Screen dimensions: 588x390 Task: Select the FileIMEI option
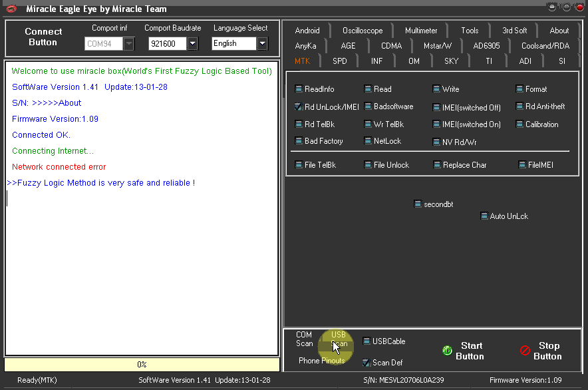pyautogui.click(x=536, y=165)
